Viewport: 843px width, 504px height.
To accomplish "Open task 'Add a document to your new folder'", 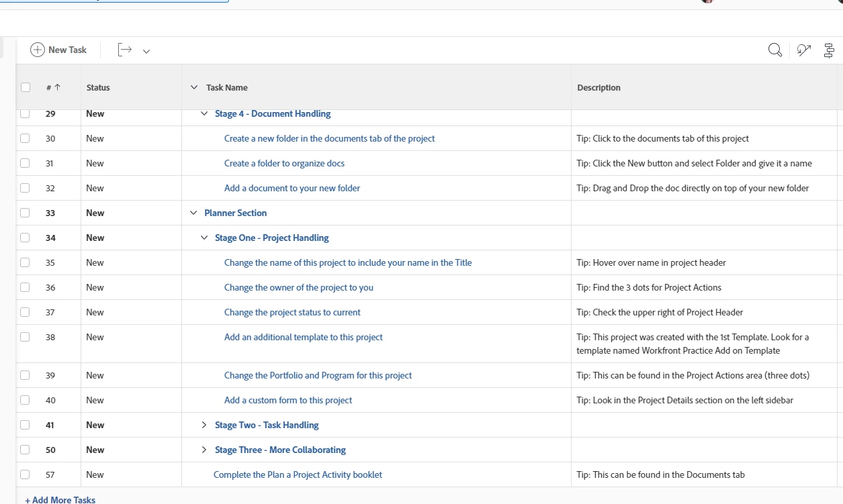I will (292, 188).
